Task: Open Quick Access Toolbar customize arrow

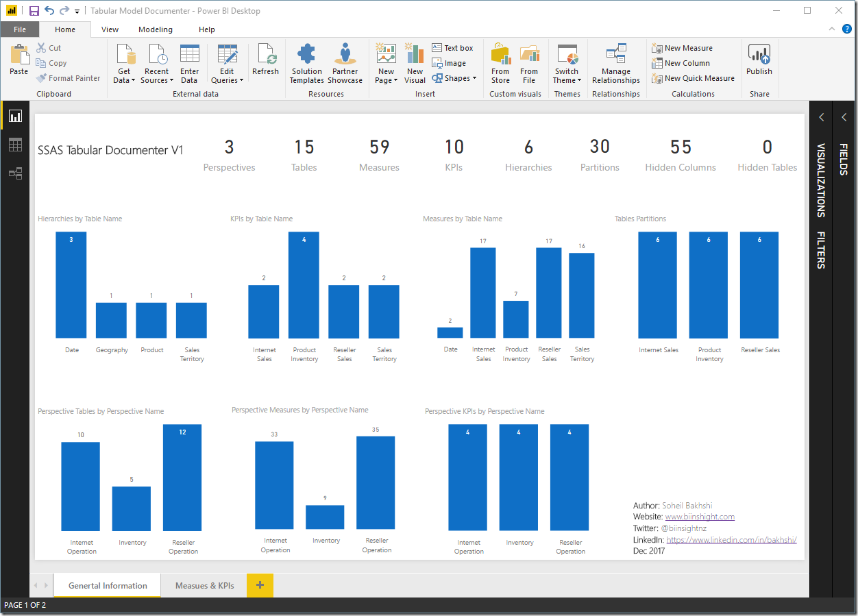Action: (77, 12)
